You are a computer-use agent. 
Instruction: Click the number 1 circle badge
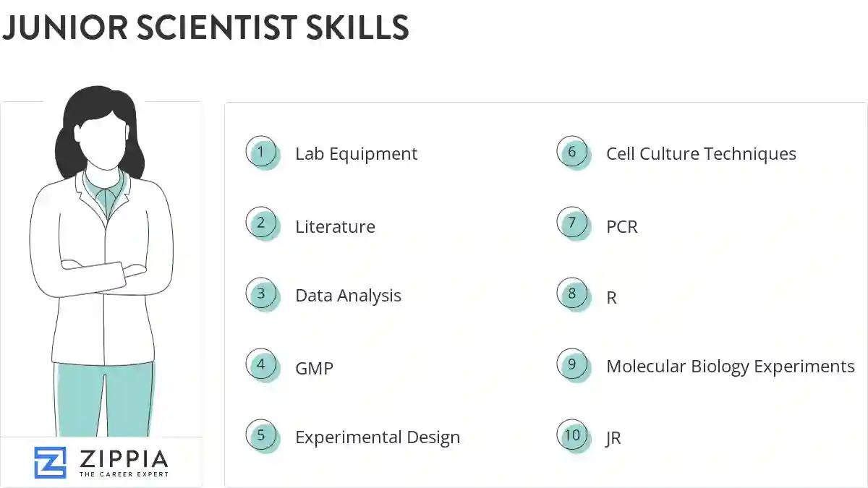[261, 152]
